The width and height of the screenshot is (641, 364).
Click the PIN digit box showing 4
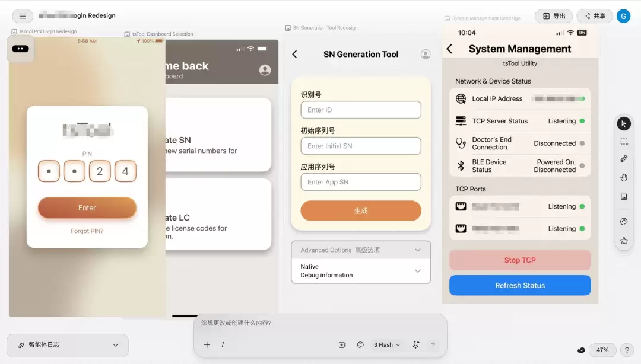(125, 171)
